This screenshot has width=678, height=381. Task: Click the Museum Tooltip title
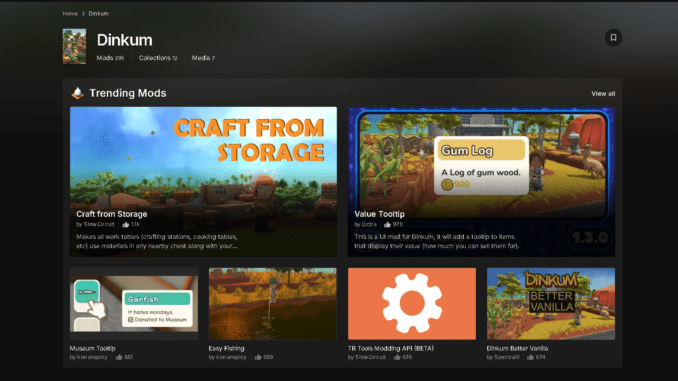(93, 348)
